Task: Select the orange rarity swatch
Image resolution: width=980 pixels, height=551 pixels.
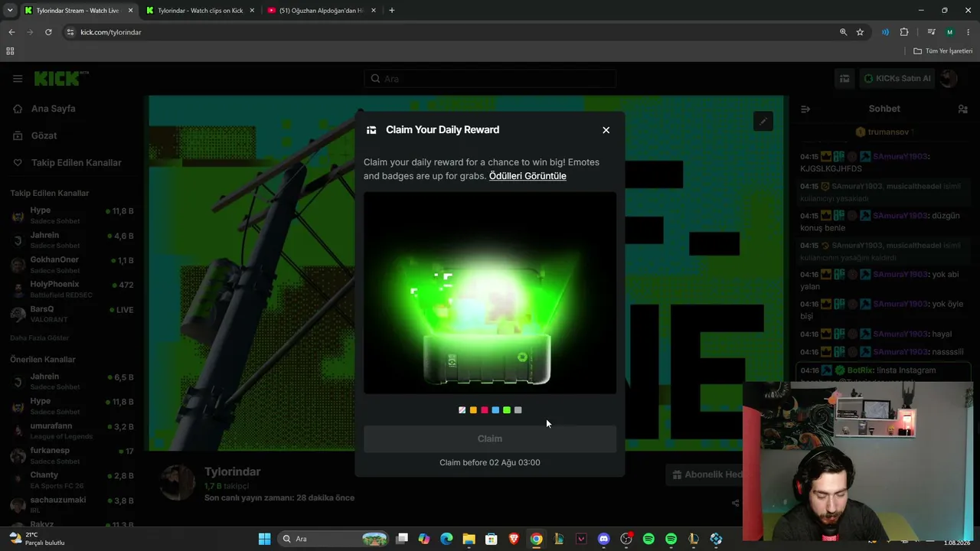Action: (x=473, y=410)
